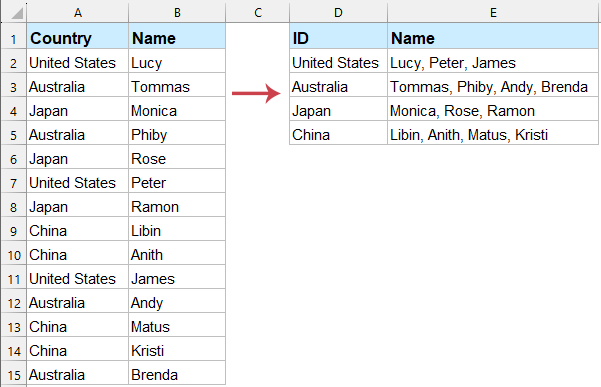
Task: Select row 1 header
Action: [x=14, y=39]
